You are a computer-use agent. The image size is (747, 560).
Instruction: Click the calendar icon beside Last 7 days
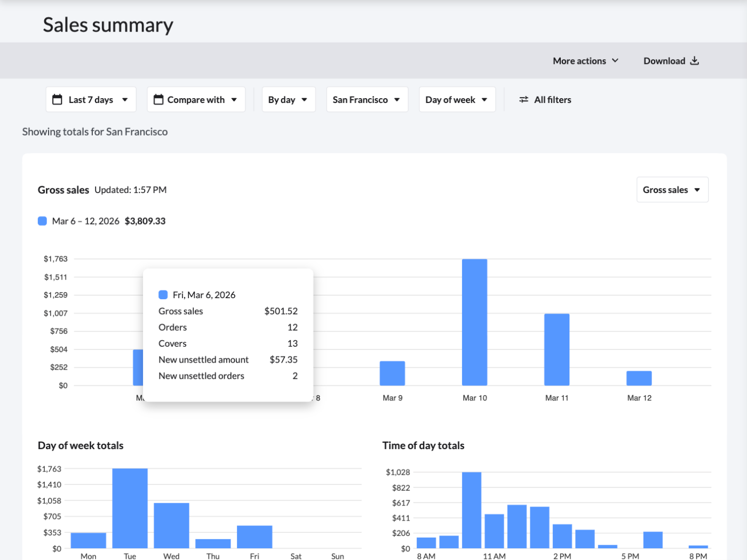point(57,100)
